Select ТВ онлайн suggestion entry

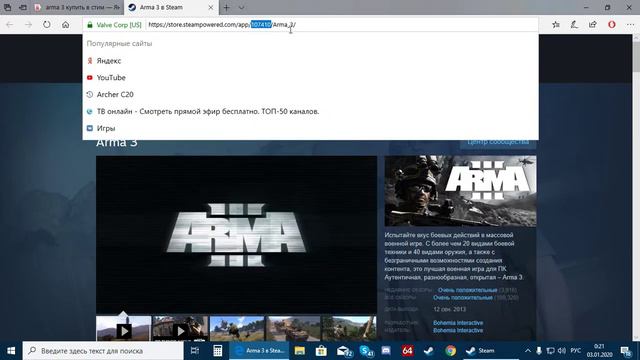click(310, 111)
